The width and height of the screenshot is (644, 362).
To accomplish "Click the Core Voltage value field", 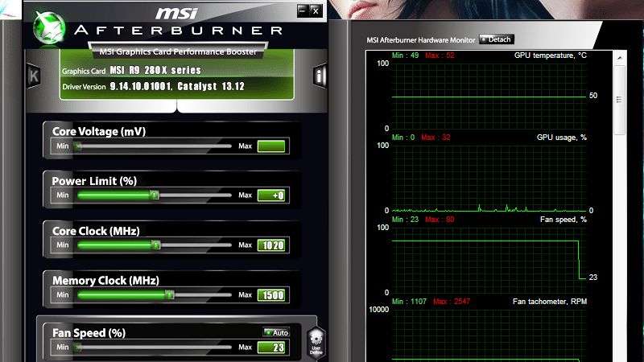I will pyautogui.click(x=271, y=146).
